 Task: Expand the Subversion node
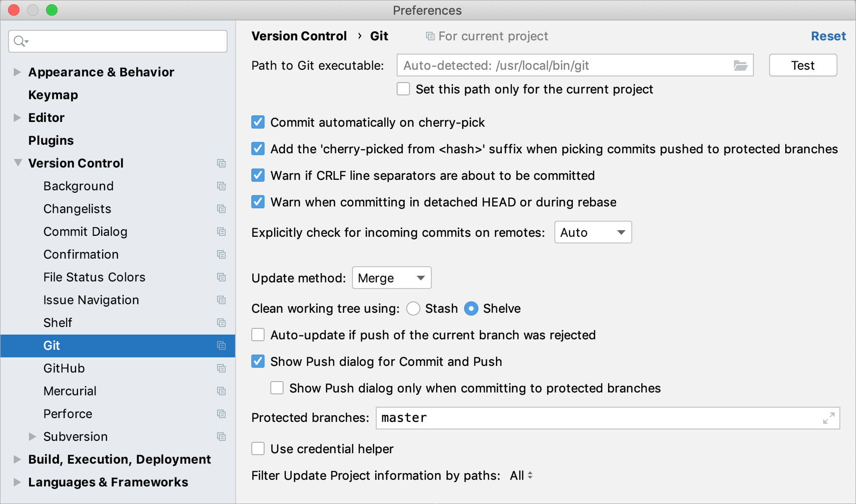(x=33, y=437)
